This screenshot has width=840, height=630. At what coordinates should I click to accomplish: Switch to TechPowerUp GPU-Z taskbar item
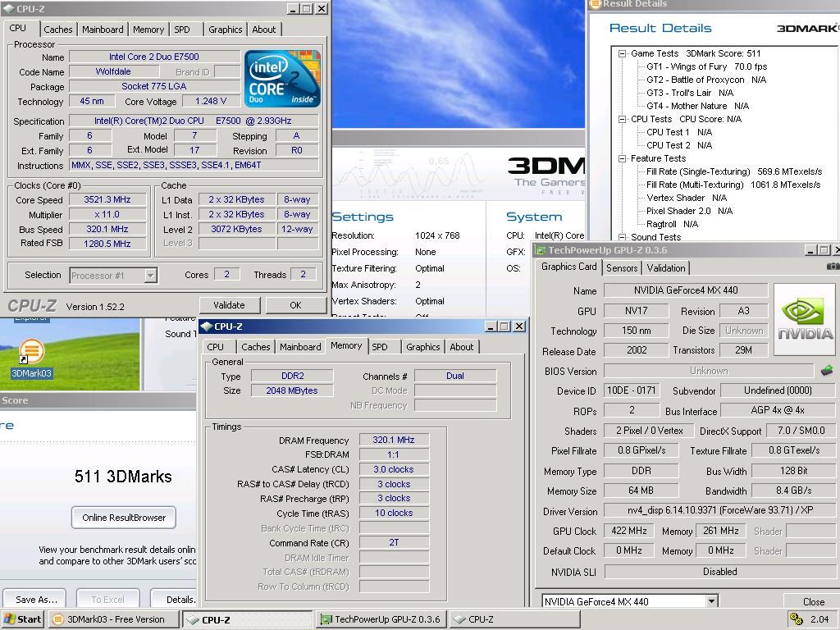(x=381, y=619)
